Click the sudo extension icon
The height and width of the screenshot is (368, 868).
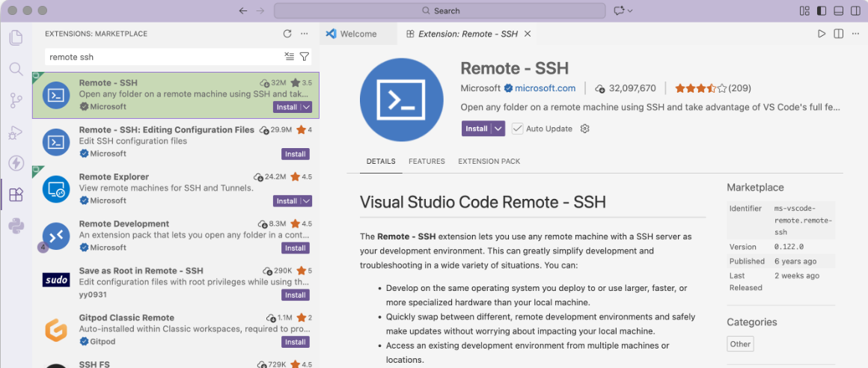(56, 280)
